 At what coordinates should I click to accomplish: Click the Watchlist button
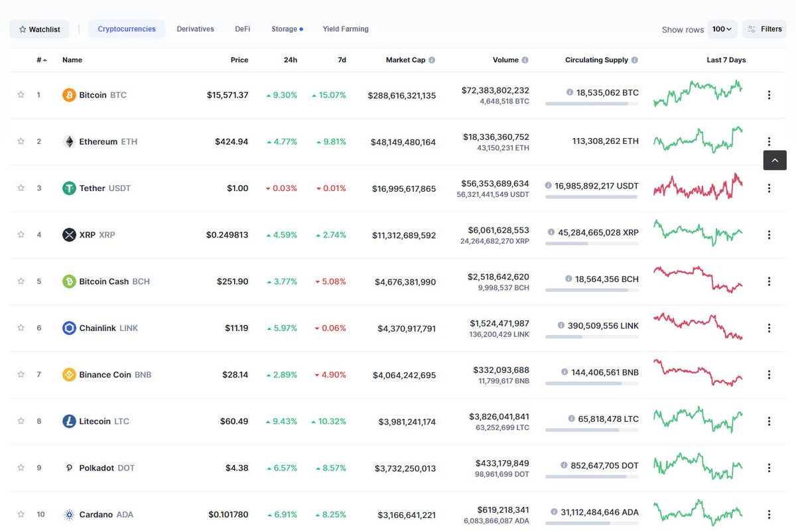click(x=38, y=29)
